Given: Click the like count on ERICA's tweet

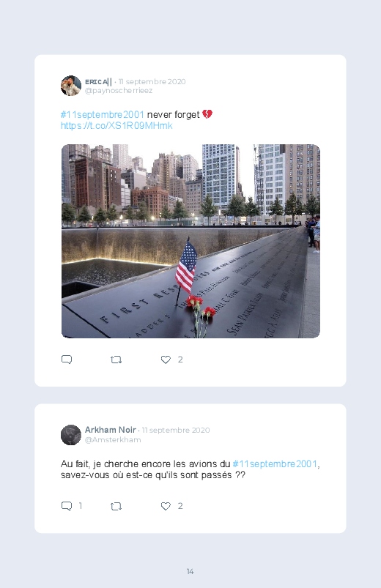Looking at the screenshot, I should coord(180,360).
